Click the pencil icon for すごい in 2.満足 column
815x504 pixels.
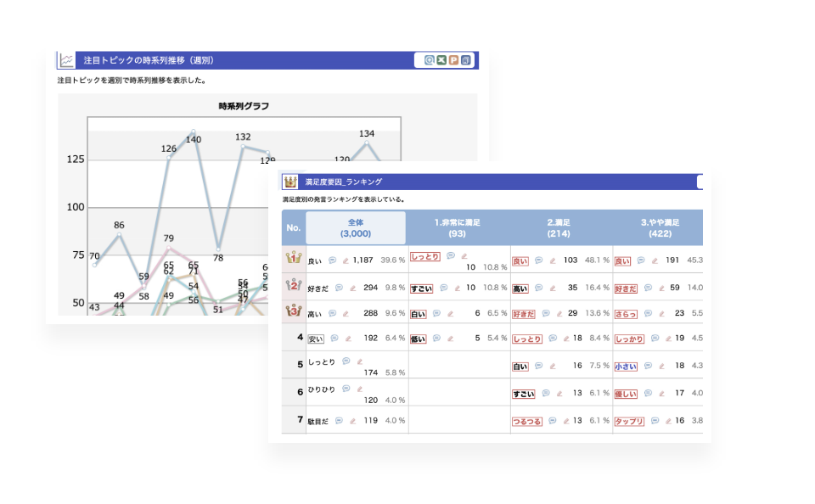pos(559,394)
